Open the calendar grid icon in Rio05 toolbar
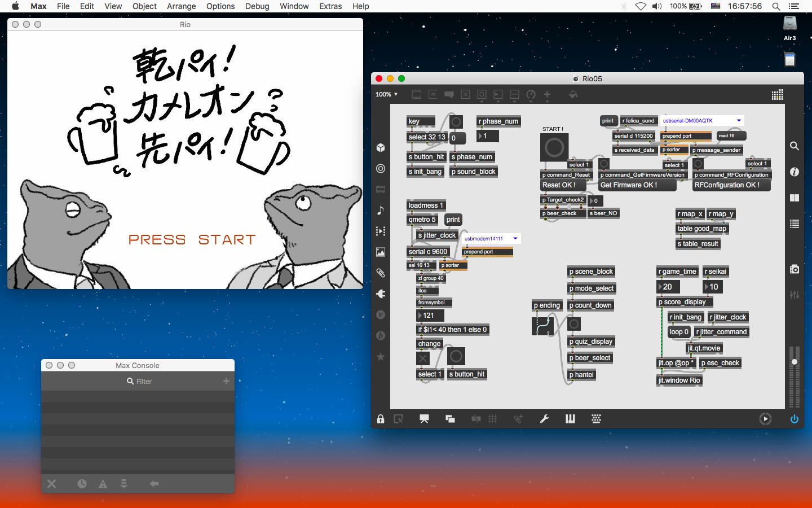Screen dimensions: 812x508 [x=778, y=94]
